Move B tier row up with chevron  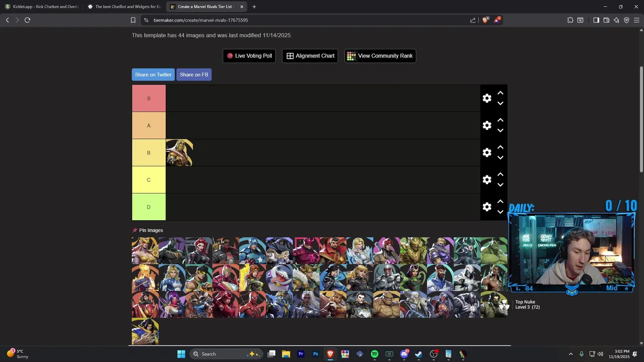(500, 147)
